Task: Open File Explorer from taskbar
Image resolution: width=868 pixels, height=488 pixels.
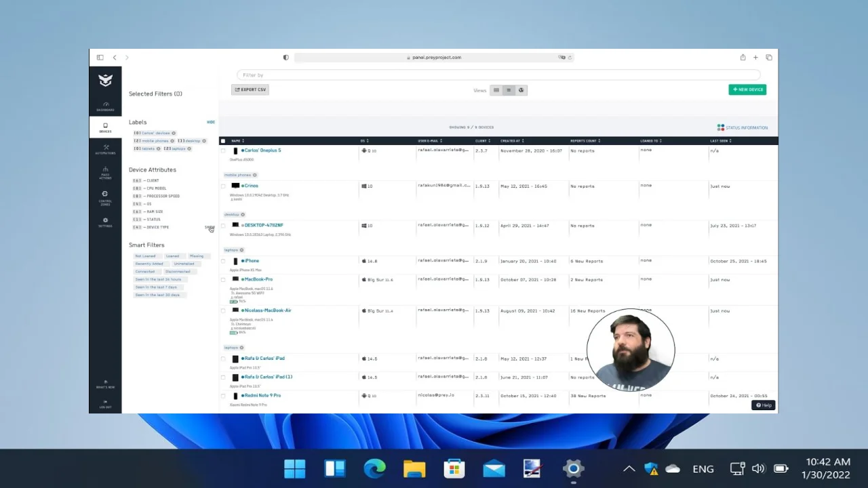Action: [x=414, y=468]
